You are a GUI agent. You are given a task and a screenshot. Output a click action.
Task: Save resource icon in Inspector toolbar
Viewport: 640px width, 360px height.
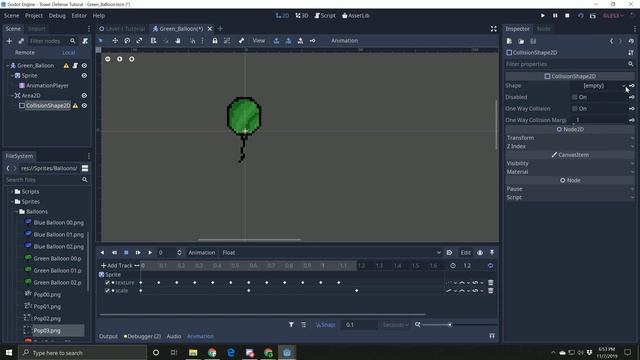tap(533, 41)
